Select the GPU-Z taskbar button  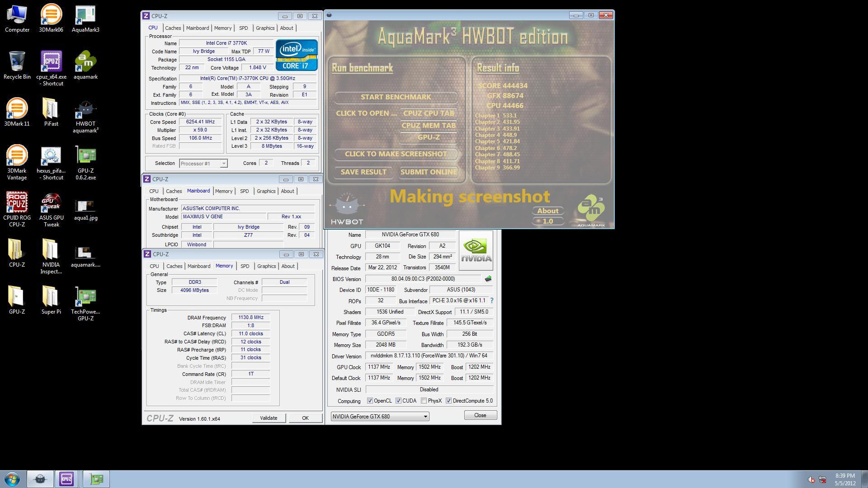click(96, 479)
